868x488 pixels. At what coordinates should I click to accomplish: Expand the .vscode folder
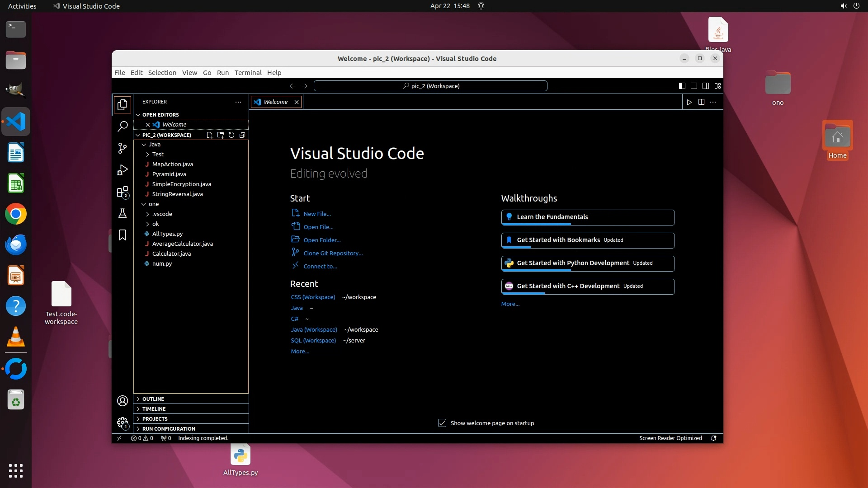click(162, 214)
